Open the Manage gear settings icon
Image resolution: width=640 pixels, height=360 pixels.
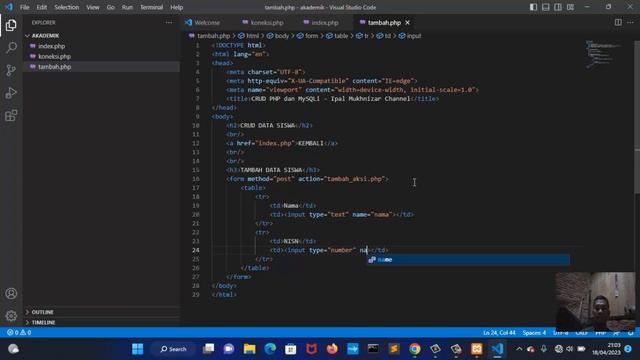click(x=11, y=316)
